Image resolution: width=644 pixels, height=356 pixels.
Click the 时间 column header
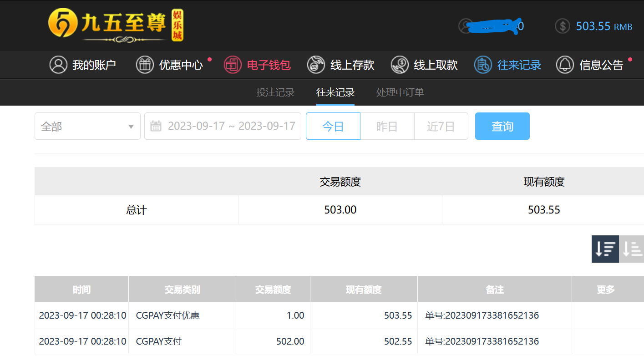point(82,289)
